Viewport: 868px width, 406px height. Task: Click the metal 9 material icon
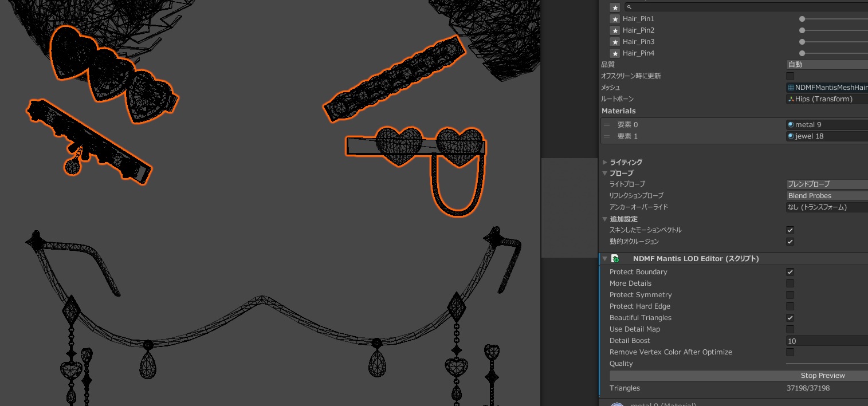[791, 125]
